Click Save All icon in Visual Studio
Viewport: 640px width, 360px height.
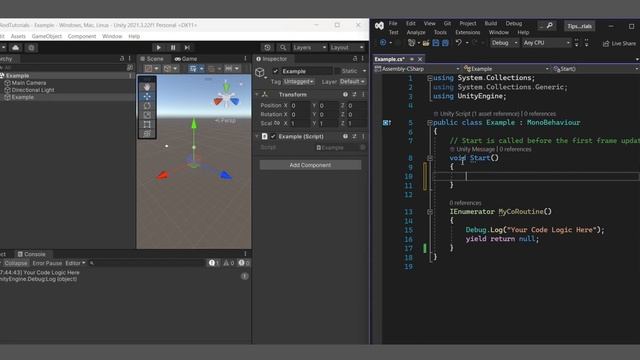pos(445,43)
